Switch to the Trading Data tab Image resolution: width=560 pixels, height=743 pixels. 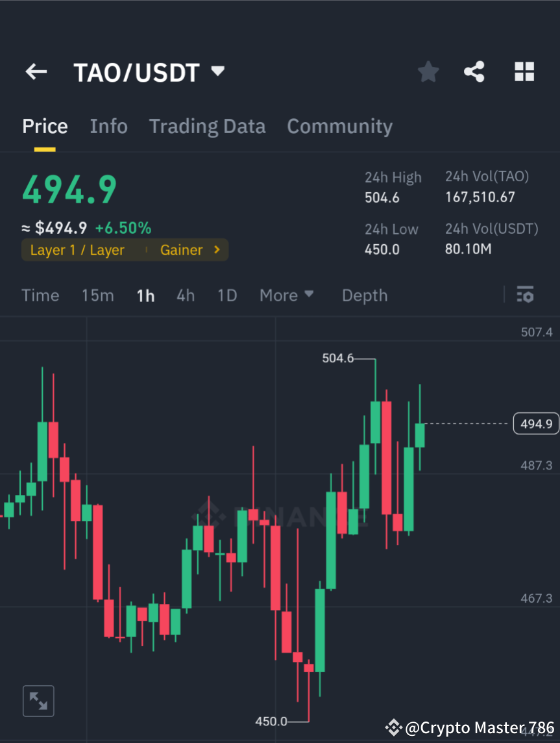207,125
